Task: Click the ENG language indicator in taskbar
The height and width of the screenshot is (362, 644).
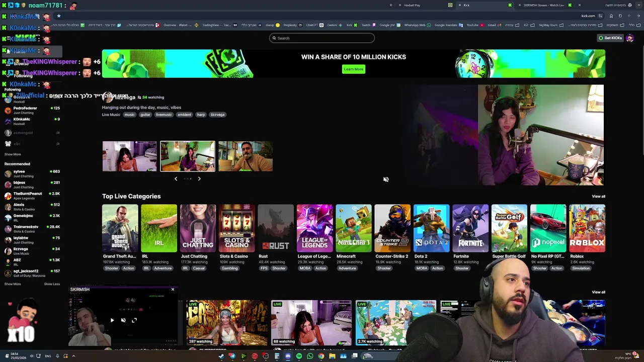Action: point(48,356)
